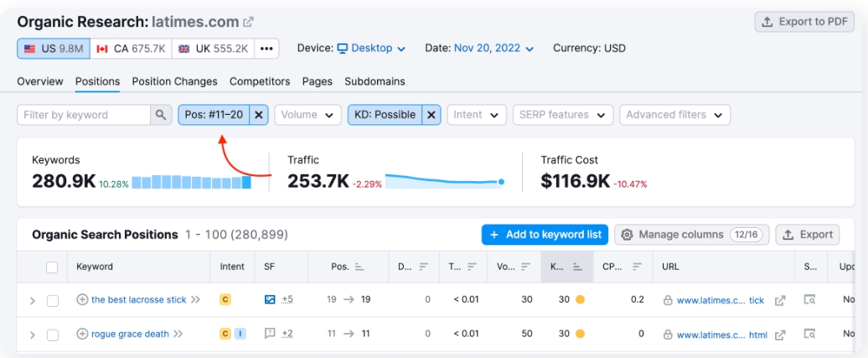Check the box for 'rogue grace death'
Image resolution: width=868 pixels, height=358 pixels.
(x=52, y=335)
